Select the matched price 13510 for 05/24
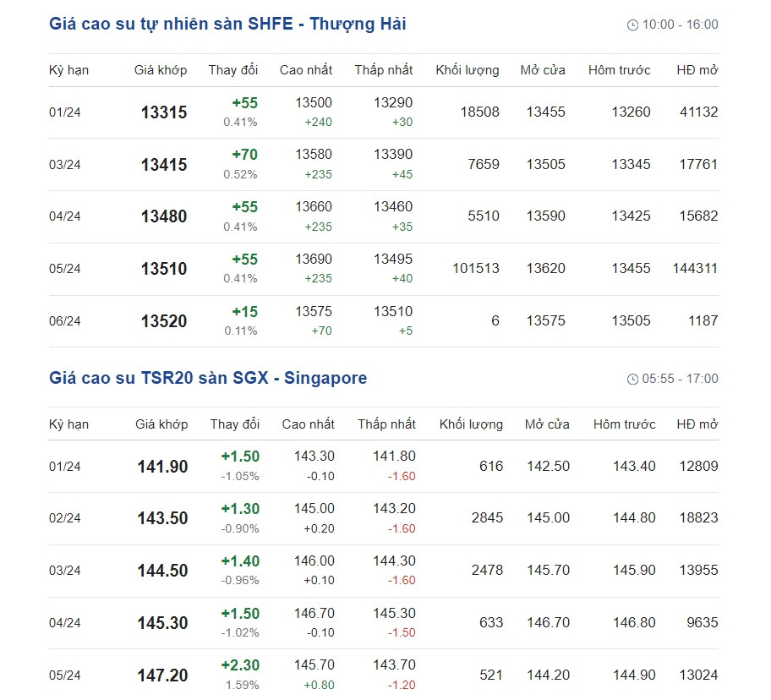 164,269
